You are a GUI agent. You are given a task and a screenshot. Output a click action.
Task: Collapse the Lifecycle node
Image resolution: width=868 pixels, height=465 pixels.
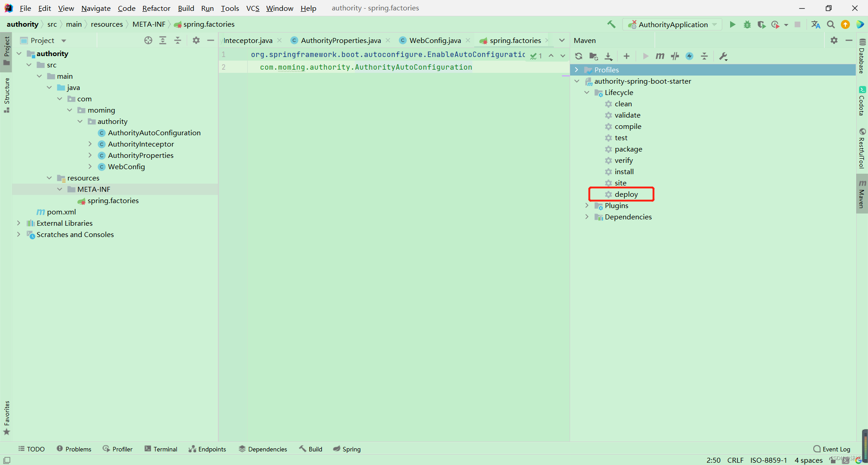tap(586, 92)
